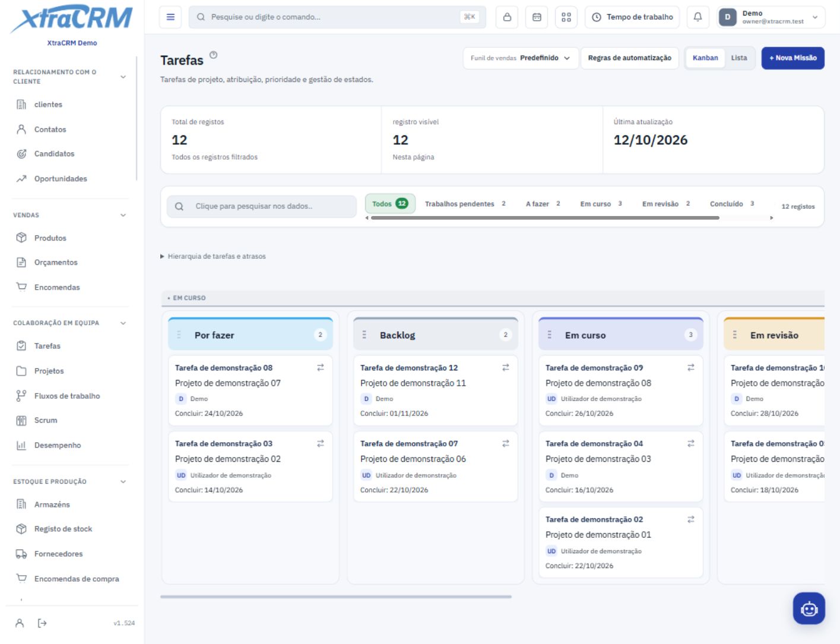The height and width of the screenshot is (644, 840).
Task: Open Regras de automatização
Action: (x=629, y=58)
